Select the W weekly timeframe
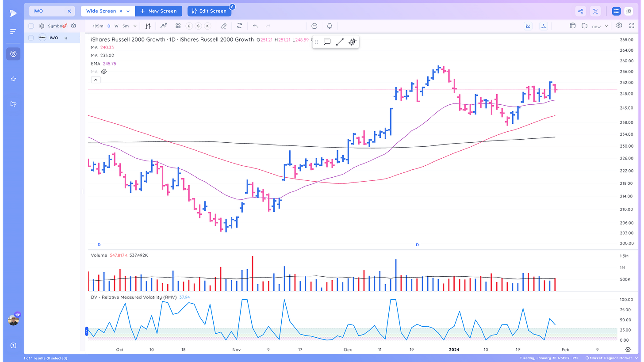Screen dimensions: 644x362 [x=116, y=26]
